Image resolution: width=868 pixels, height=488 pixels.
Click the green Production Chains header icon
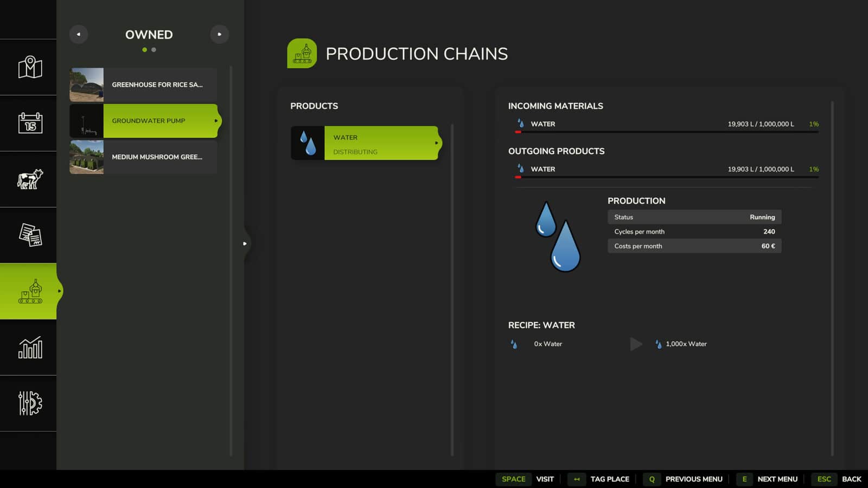pyautogui.click(x=302, y=53)
